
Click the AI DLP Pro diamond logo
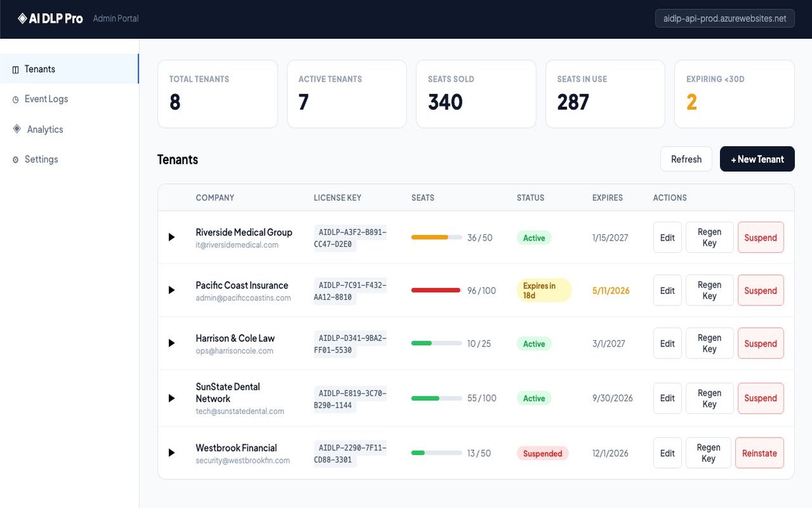tap(22, 18)
